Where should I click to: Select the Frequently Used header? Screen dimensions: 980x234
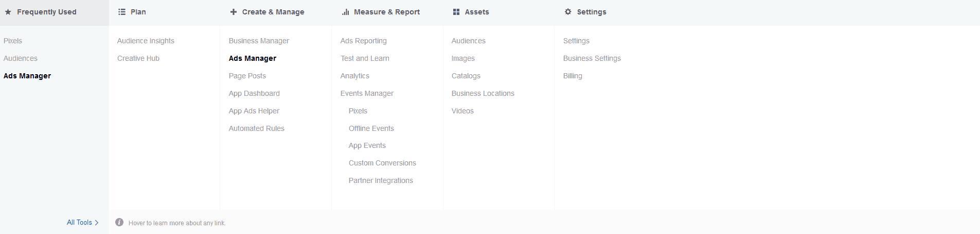pos(46,12)
